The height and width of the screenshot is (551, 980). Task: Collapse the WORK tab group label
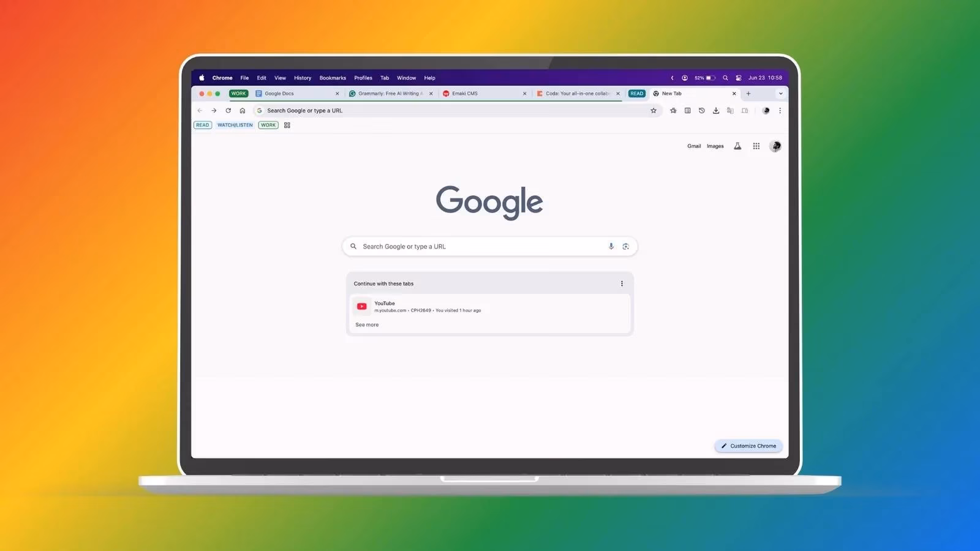pos(238,94)
